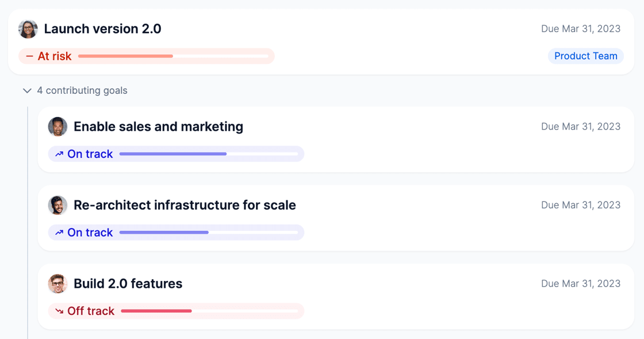Click the On track arrow for infrastructure goal
The height and width of the screenshot is (339, 644).
(x=59, y=233)
